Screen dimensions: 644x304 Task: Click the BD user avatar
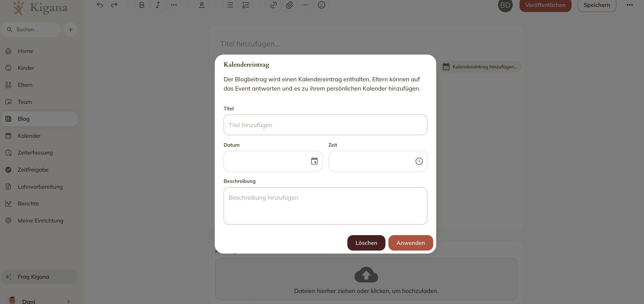point(505,5)
